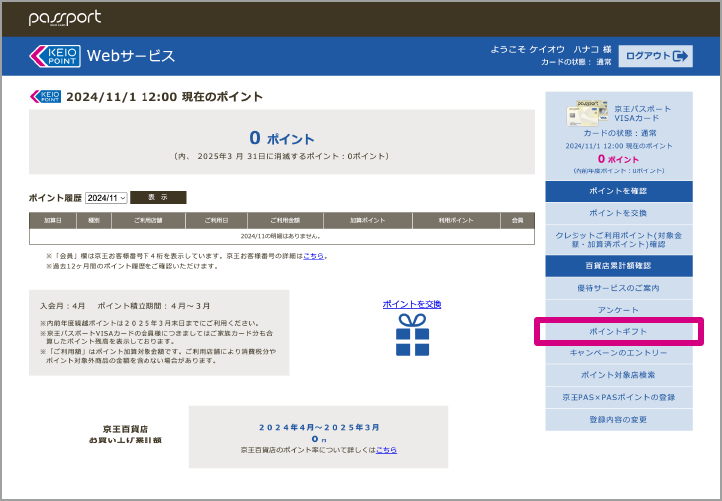
Task: Open クレジットご利用ポイント確認 in the sidebar
Action: point(618,238)
